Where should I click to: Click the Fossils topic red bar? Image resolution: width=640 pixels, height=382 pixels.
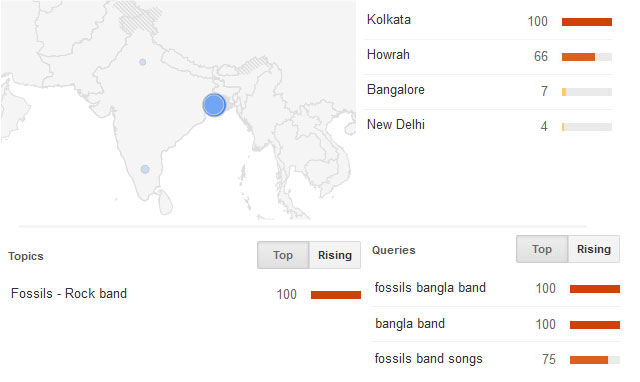pyautogui.click(x=336, y=295)
